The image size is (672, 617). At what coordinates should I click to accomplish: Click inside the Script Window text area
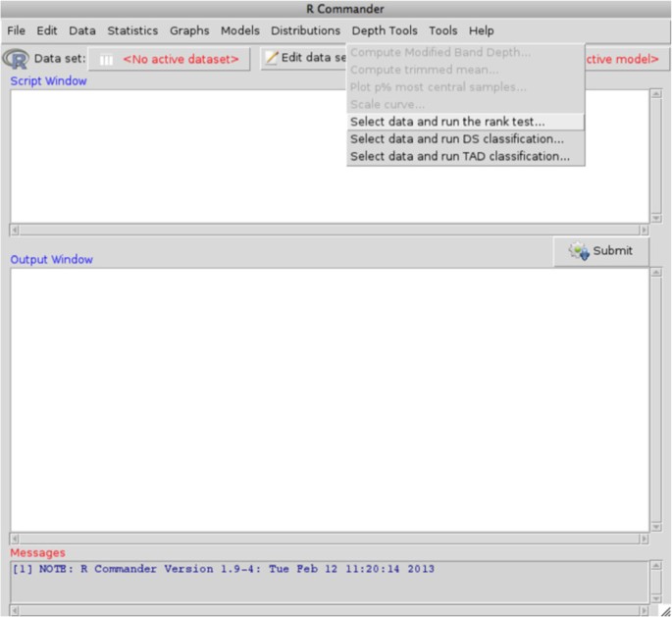point(330,156)
